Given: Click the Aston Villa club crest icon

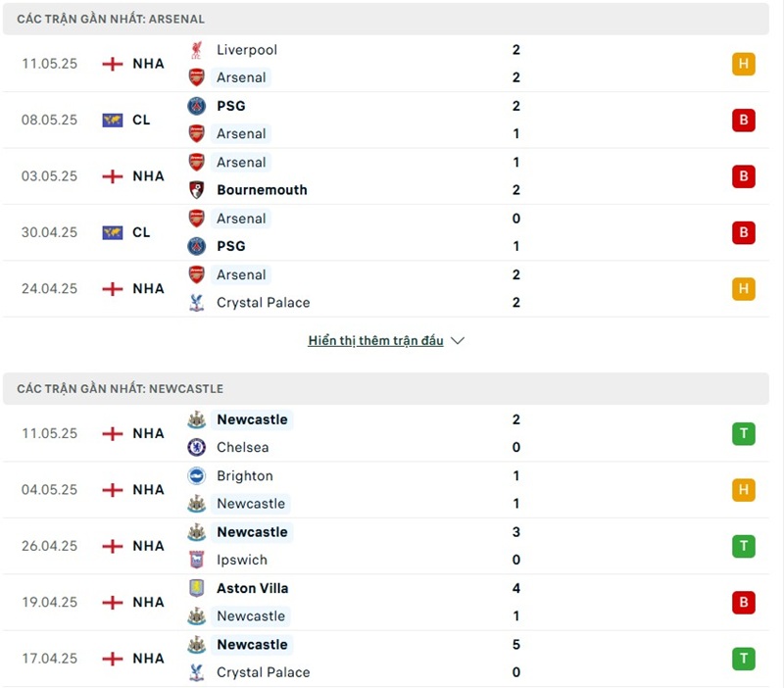Looking at the screenshot, I should tap(196, 589).
